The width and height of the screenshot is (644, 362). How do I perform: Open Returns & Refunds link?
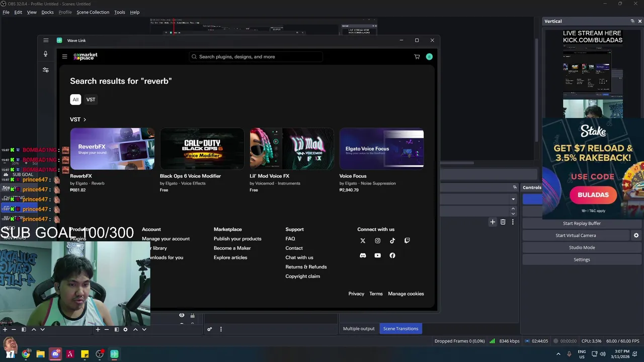[306, 267]
